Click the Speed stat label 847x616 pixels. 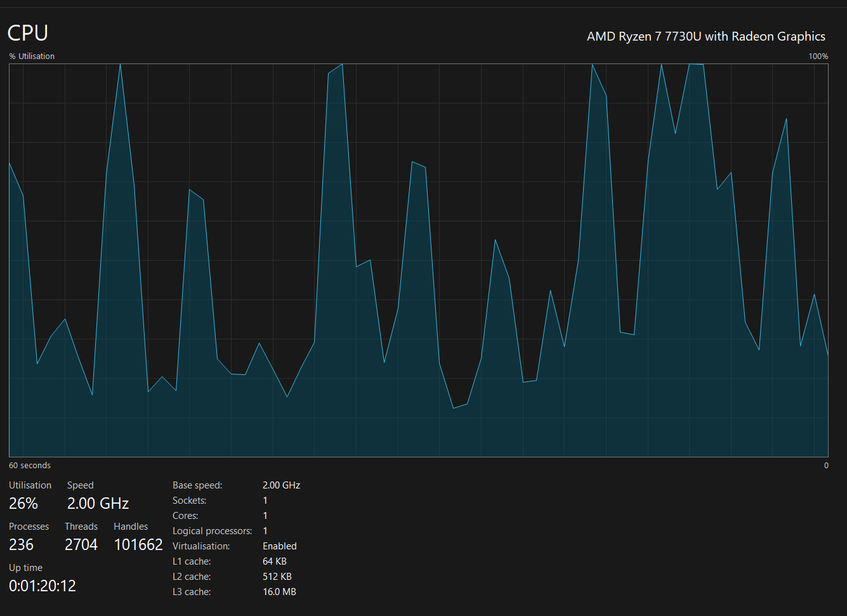(81, 485)
